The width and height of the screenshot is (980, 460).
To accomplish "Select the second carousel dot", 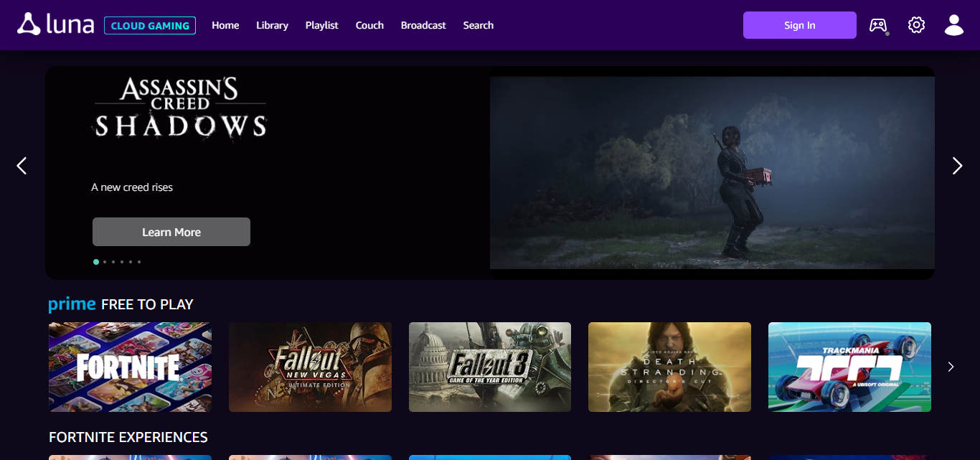I will tap(105, 262).
